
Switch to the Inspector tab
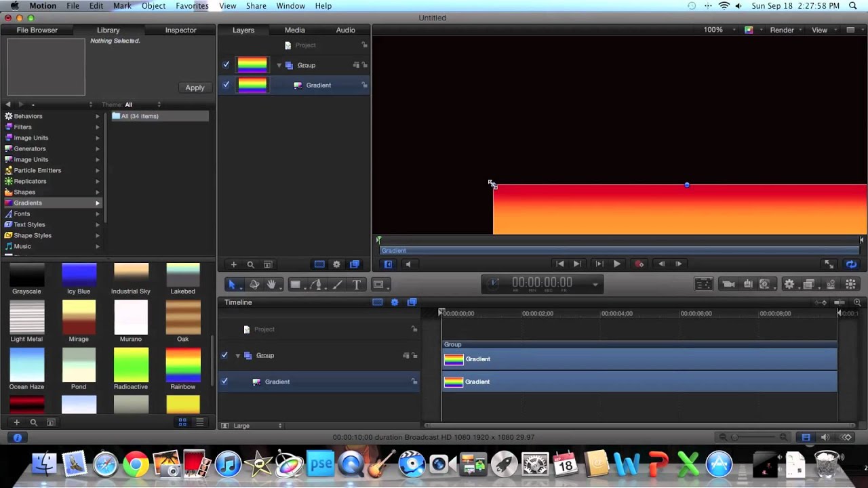coord(180,30)
